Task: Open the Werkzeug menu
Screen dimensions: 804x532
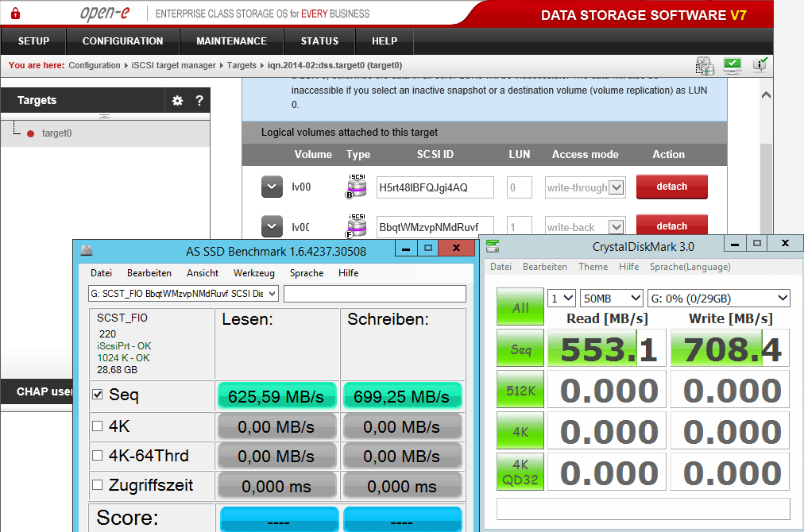Action: tap(253, 273)
